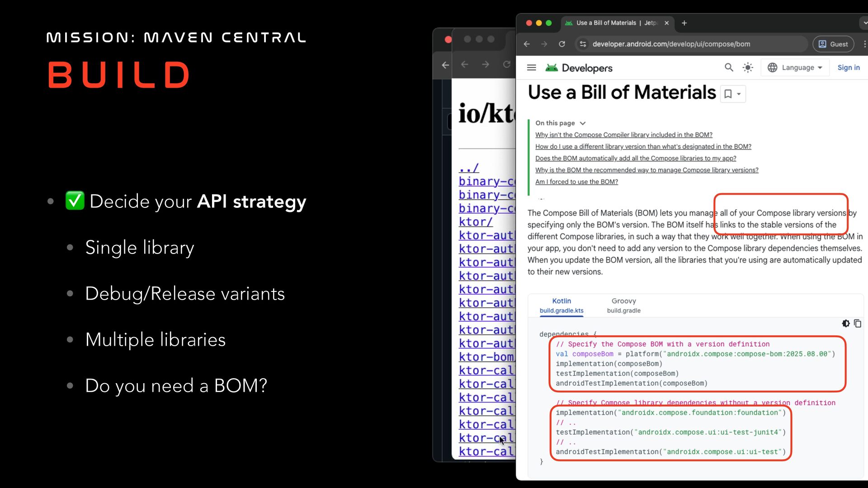
Task: Click the address bar URL field
Action: tap(671, 44)
